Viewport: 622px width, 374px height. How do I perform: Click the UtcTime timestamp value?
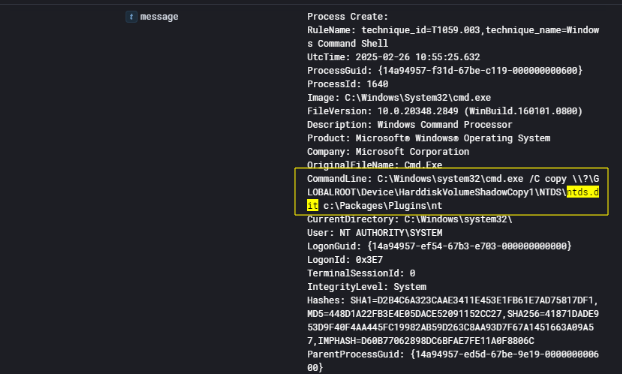point(417,57)
